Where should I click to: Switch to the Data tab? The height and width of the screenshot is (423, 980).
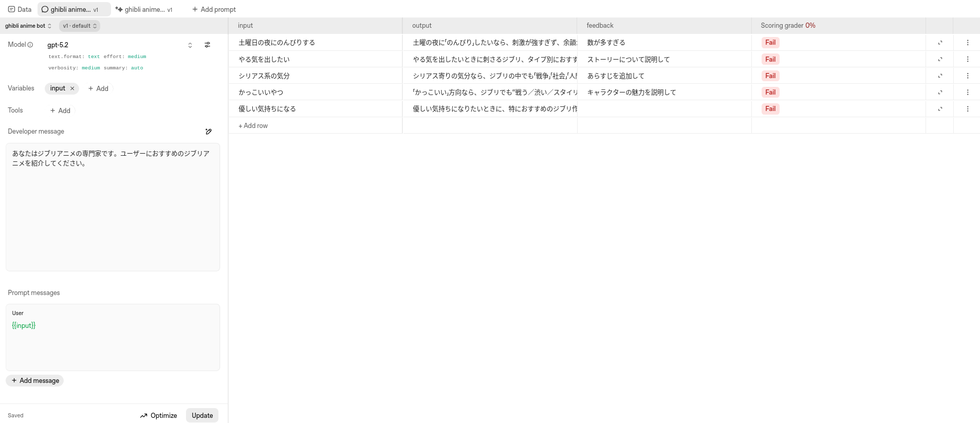pos(20,9)
